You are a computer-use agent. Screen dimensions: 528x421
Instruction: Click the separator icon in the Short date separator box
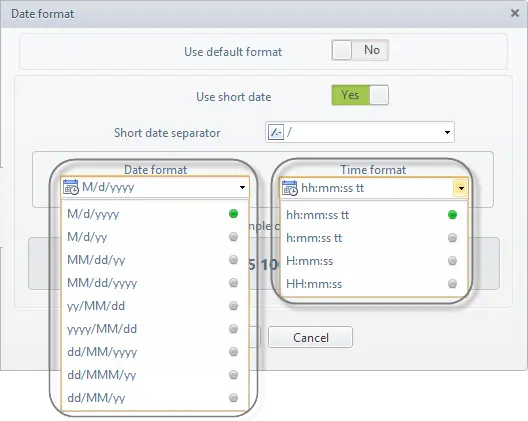click(276, 132)
